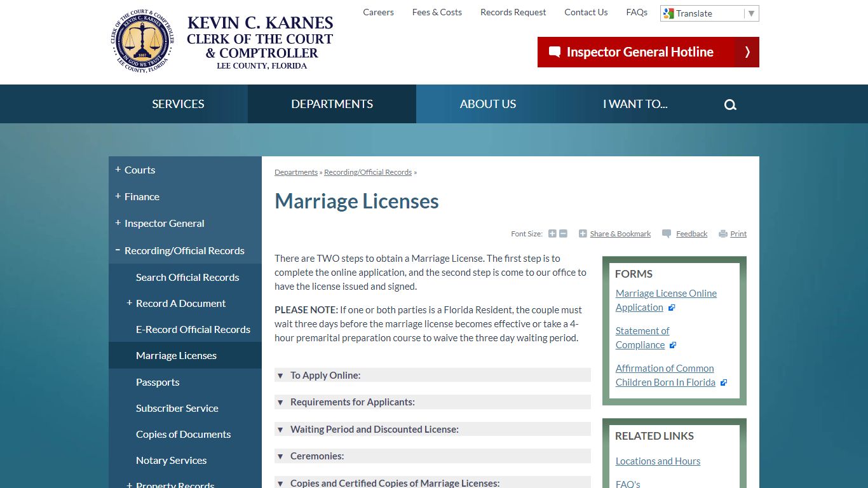Collapse the Recording/Official Records sidebar section

click(x=118, y=250)
